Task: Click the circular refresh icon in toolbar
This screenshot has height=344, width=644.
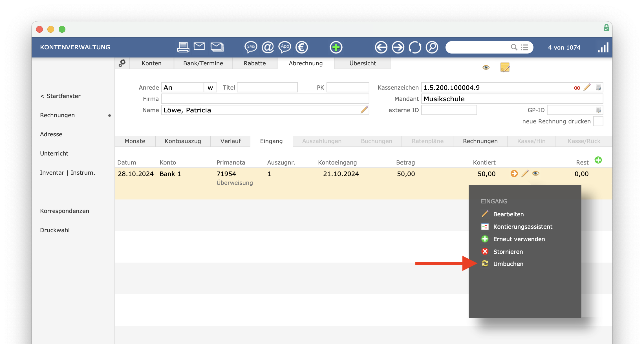Action: tap(415, 47)
